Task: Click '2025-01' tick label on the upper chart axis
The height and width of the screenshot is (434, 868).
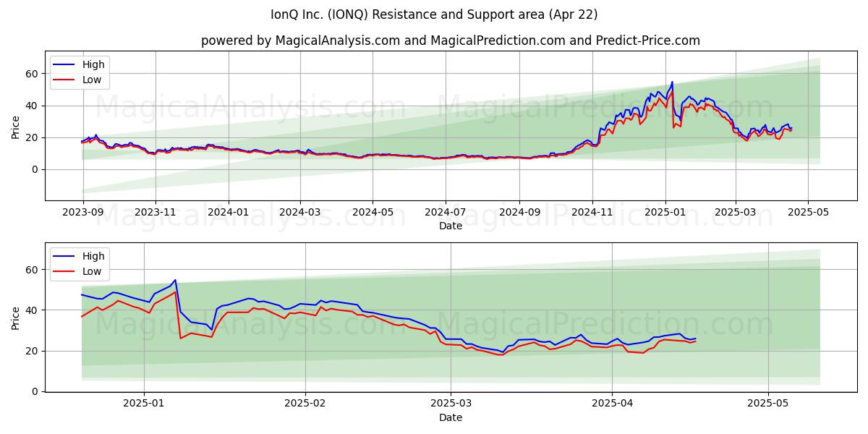Action: point(665,212)
